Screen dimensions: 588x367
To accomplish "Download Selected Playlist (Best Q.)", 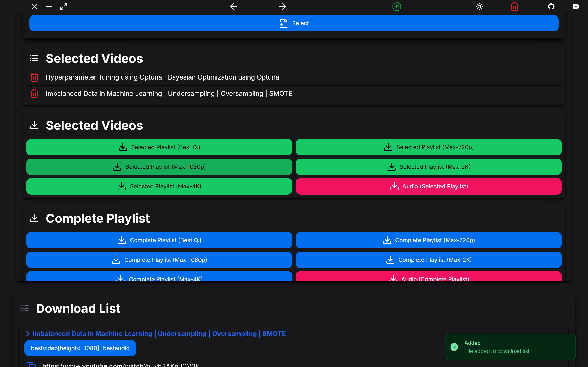I will (159, 147).
